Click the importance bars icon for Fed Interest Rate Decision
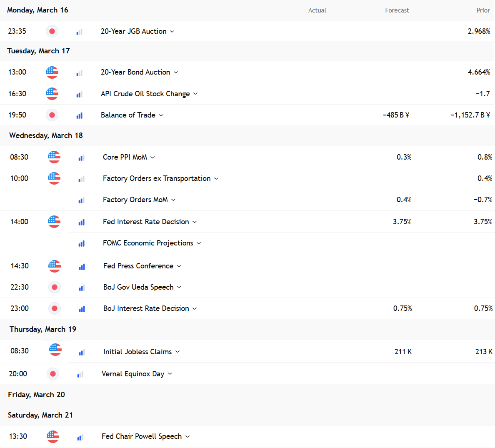495x448 pixels. click(x=81, y=222)
